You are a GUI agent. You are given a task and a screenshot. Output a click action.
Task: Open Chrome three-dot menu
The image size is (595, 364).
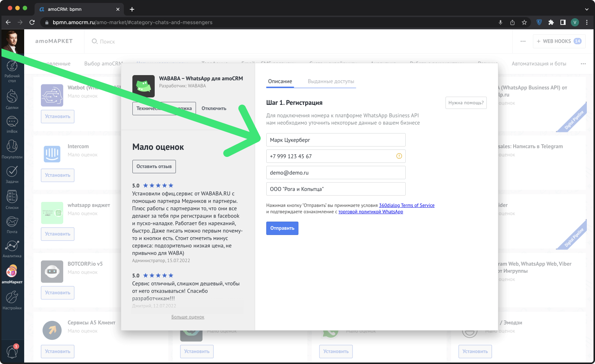pos(587,22)
